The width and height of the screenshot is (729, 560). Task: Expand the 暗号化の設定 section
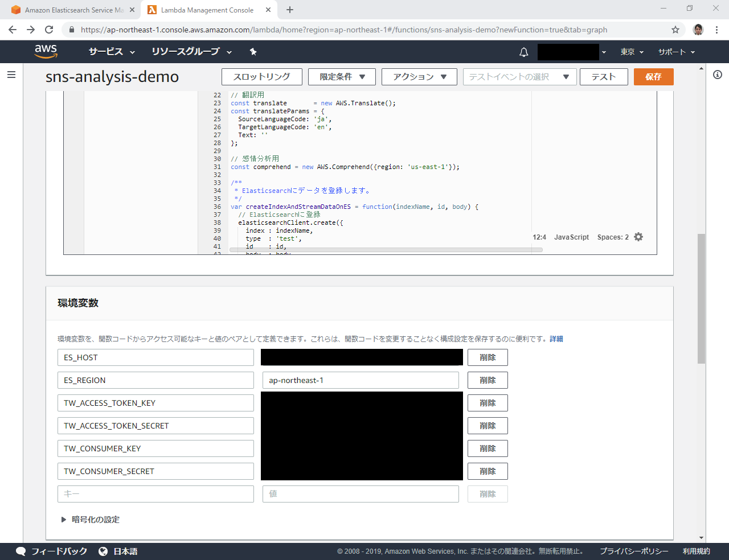pos(90,520)
